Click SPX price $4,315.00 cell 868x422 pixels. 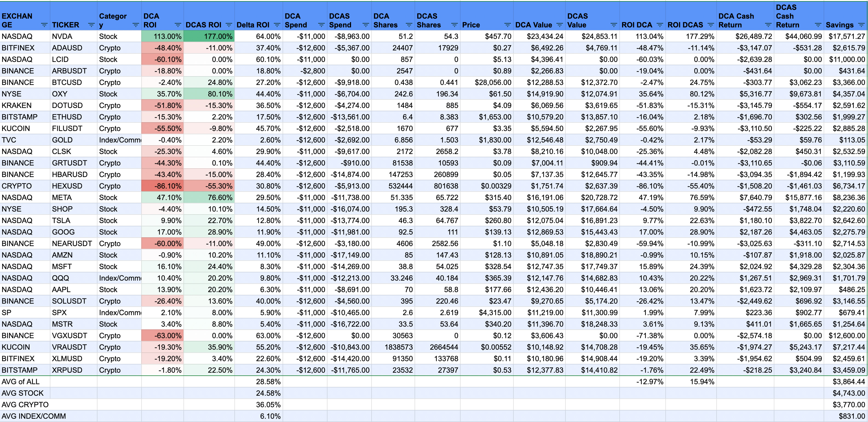(487, 312)
